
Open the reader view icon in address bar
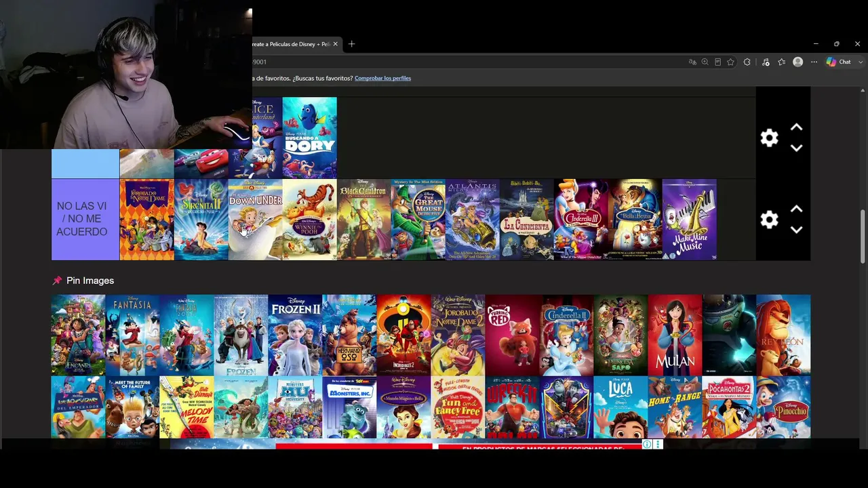(x=717, y=62)
